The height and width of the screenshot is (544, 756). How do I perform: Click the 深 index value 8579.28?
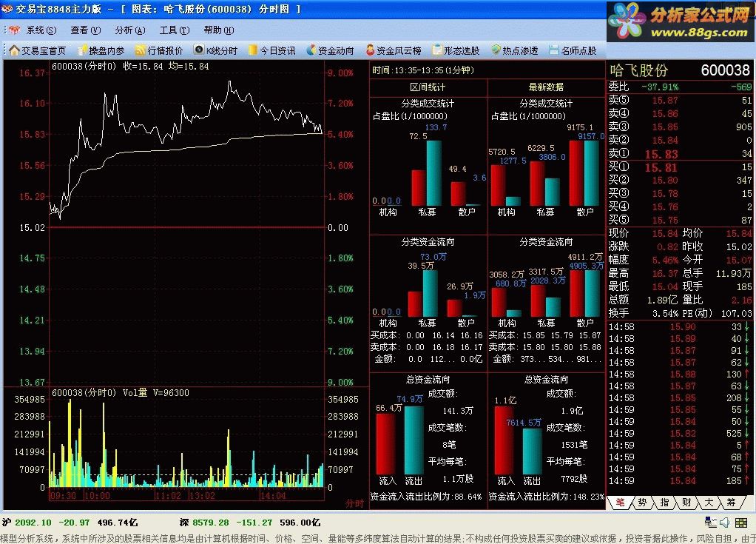point(211,523)
